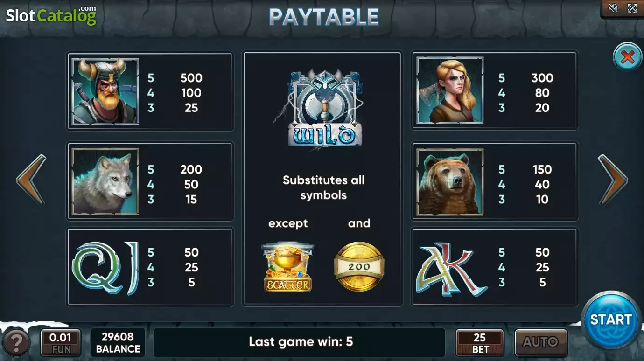Click the blue START spin button
This screenshot has width=644, height=361.
pos(610,319)
